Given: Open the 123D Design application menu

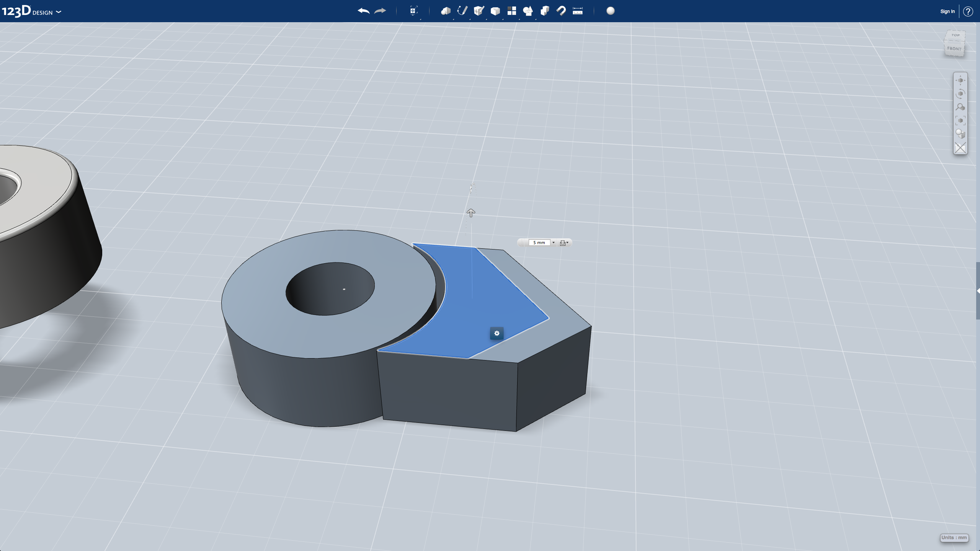Looking at the screenshot, I should point(31,11).
